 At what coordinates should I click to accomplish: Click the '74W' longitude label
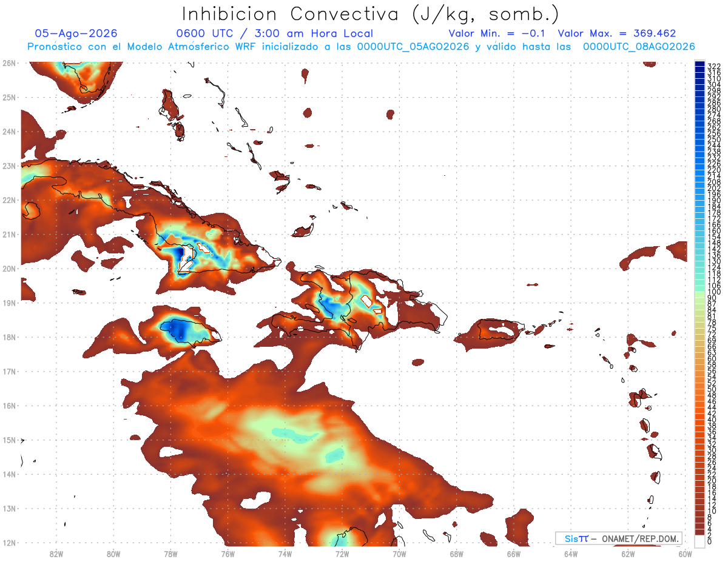285,553
